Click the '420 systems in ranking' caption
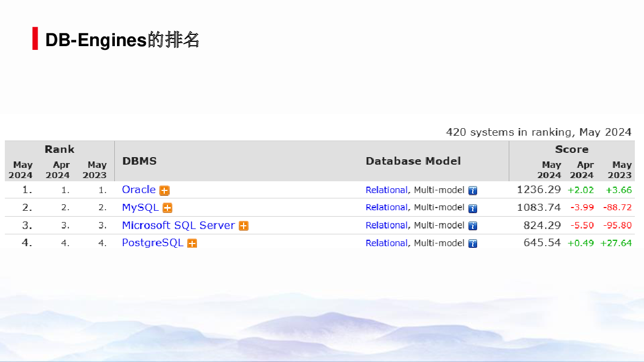Image resolution: width=644 pixels, height=362 pixels. click(x=539, y=132)
